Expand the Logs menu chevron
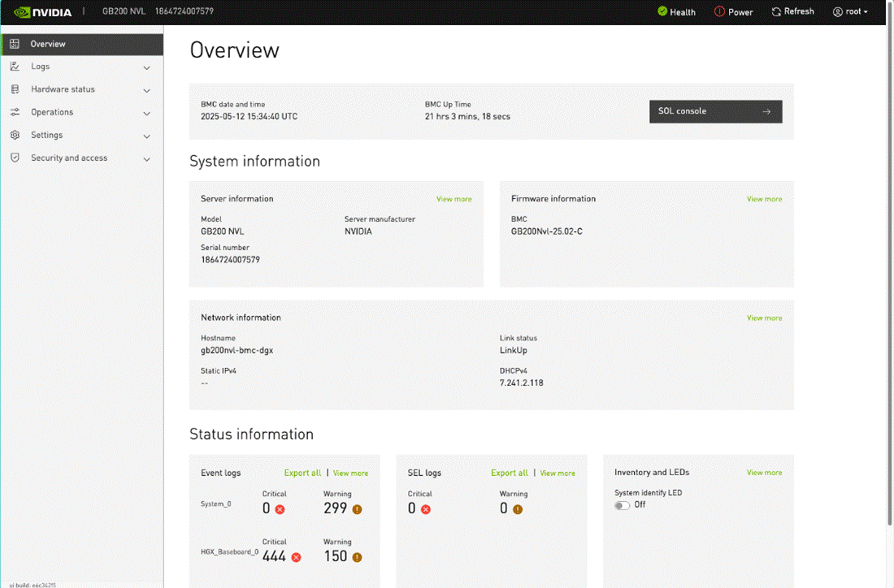Image resolution: width=894 pixels, height=588 pixels. click(x=147, y=67)
